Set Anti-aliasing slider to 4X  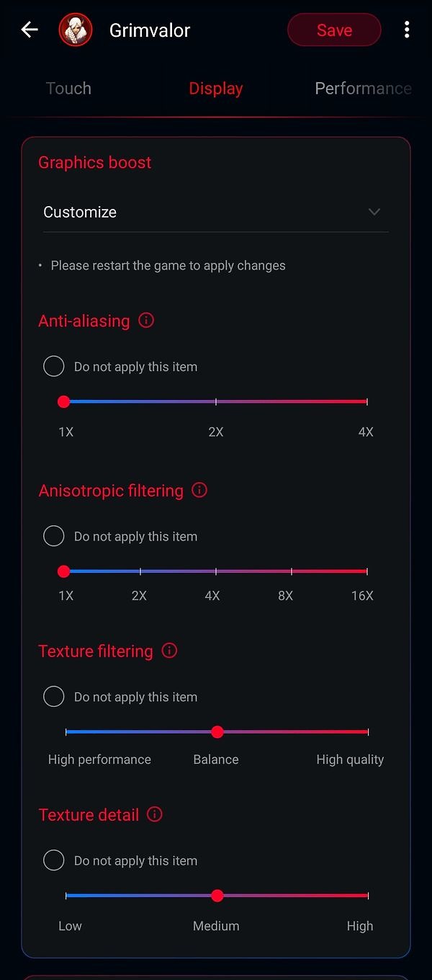[367, 401]
